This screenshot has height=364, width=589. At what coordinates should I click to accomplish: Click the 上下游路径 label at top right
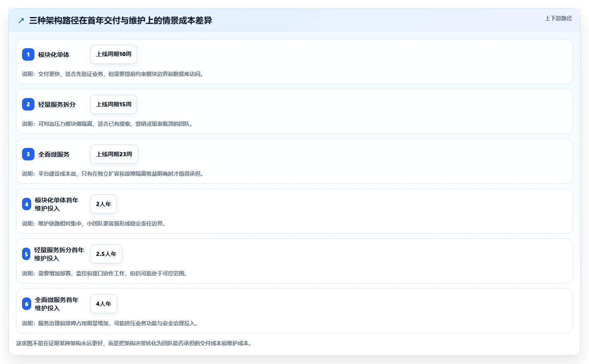point(558,18)
